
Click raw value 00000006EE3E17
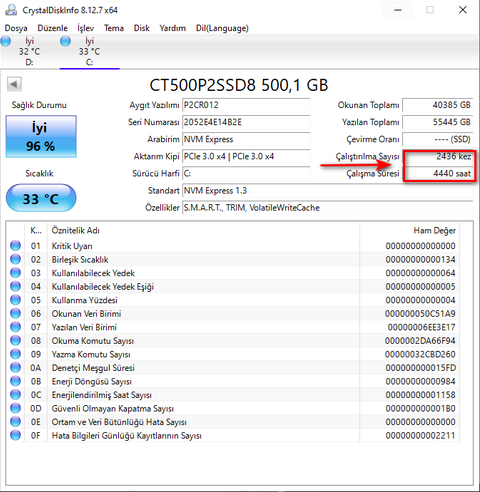pyautogui.click(x=422, y=327)
